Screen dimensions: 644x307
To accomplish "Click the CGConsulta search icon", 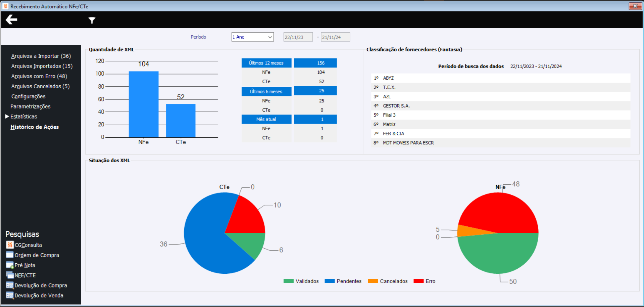I will pyautogui.click(x=10, y=245).
